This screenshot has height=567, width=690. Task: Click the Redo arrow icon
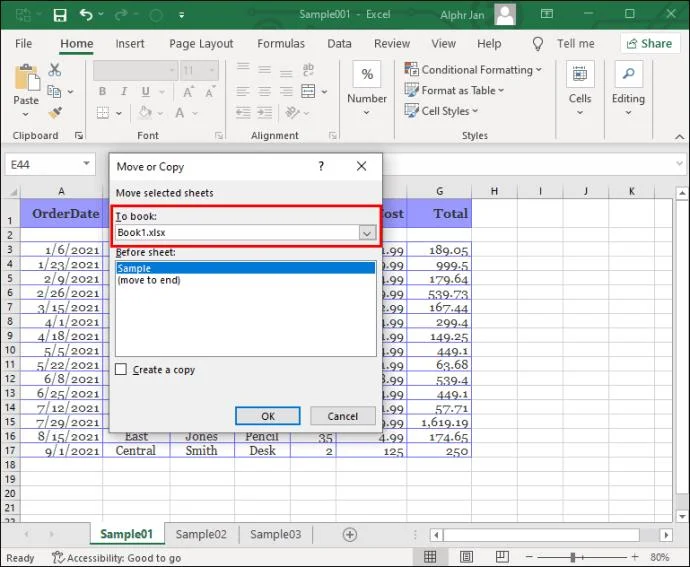[121, 15]
